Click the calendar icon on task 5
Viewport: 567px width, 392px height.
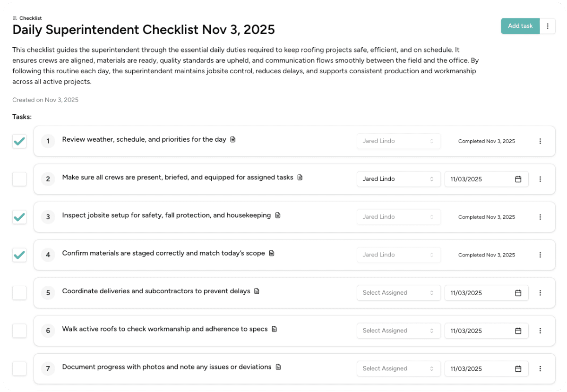pyautogui.click(x=518, y=293)
